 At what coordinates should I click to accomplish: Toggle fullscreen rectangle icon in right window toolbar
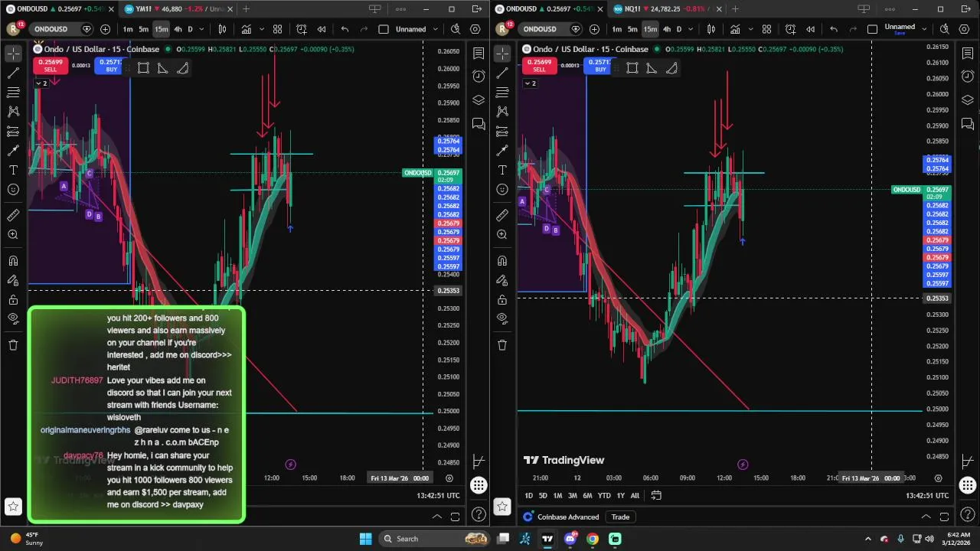coord(872,29)
